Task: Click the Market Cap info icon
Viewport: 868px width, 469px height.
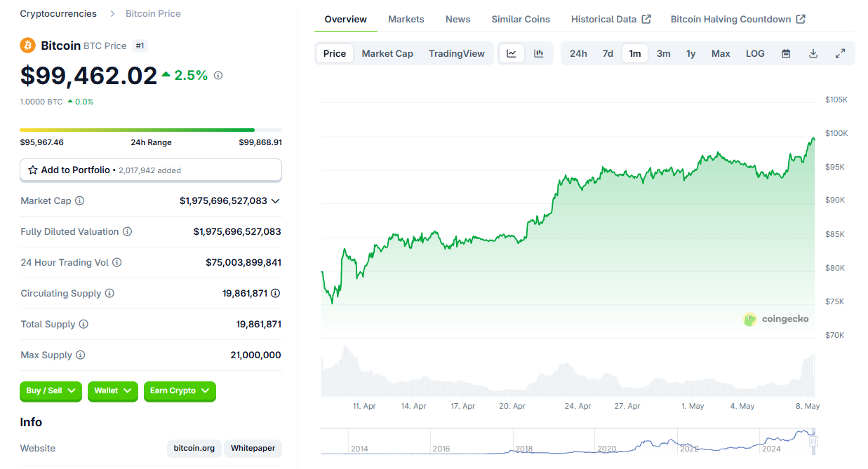Action: coord(80,200)
